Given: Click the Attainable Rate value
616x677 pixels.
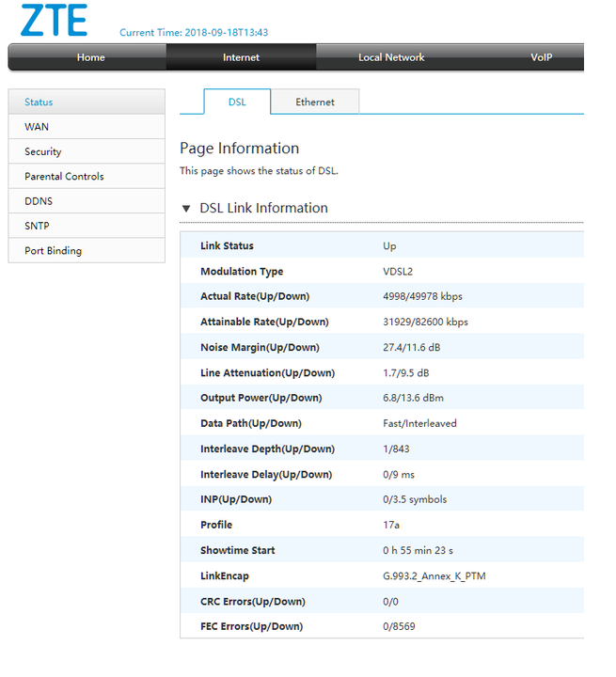Looking at the screenshot, I should 425,323.
